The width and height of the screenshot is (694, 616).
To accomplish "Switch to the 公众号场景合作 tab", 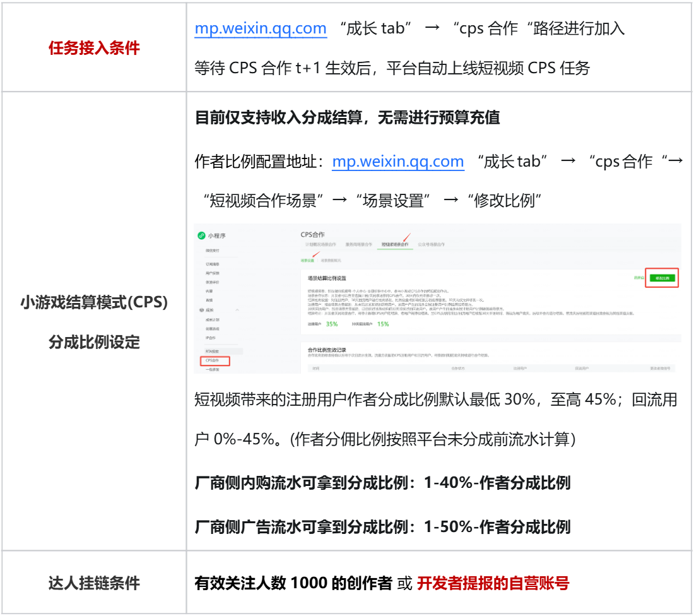I will pyautogui.click(x=431, y=244).
